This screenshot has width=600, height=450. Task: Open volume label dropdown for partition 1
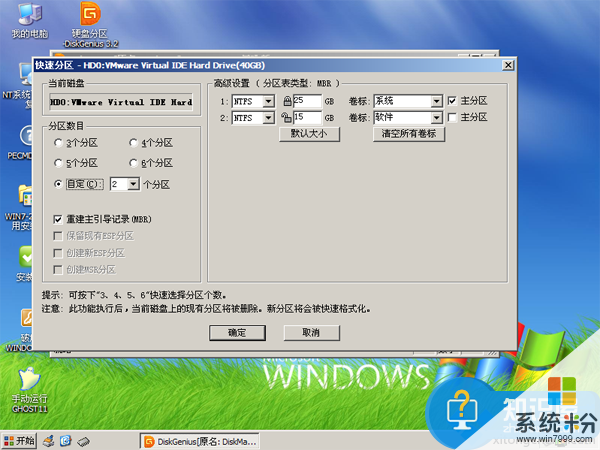point(437,101)
